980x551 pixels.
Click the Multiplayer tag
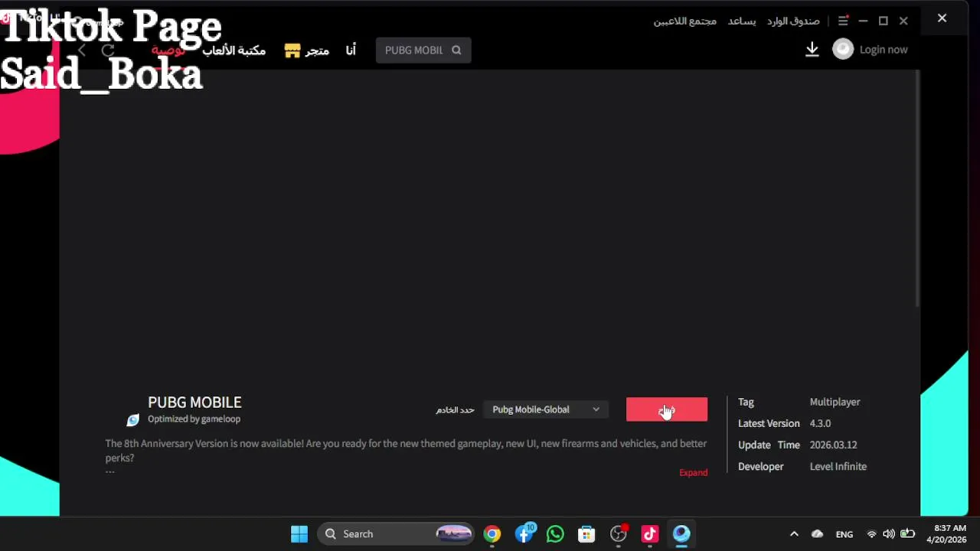[835, 402]
